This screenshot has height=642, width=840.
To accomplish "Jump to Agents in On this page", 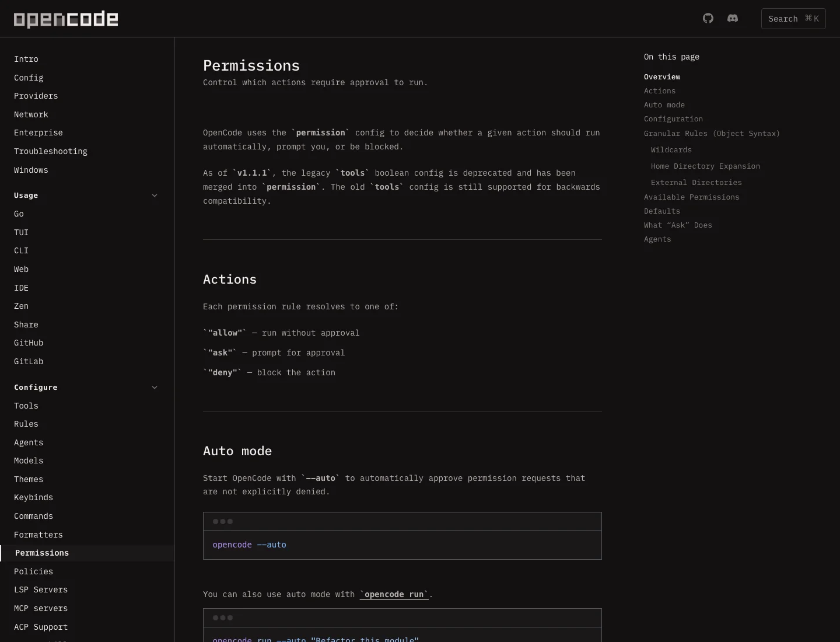I will (x=657, y=239).
